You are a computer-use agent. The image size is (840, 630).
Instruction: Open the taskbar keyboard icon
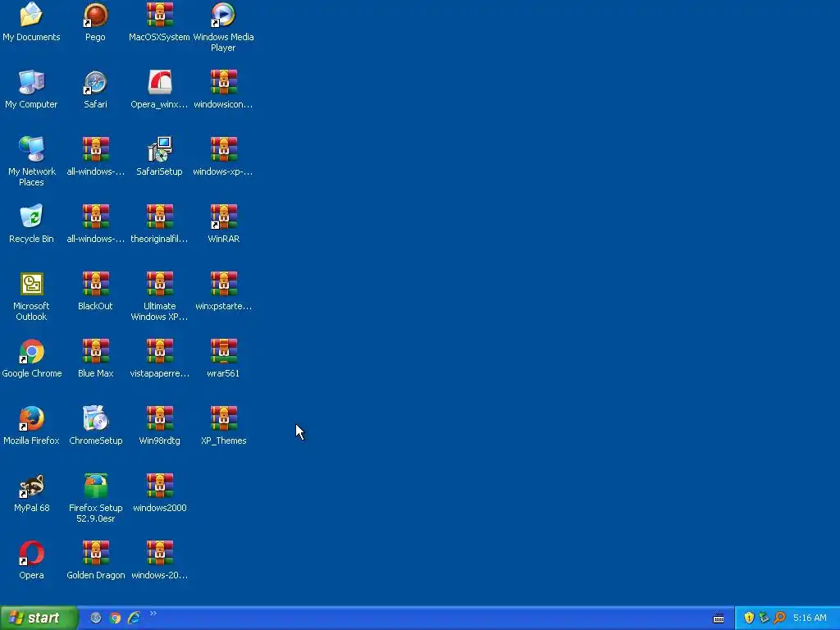[x=719, y=619]
